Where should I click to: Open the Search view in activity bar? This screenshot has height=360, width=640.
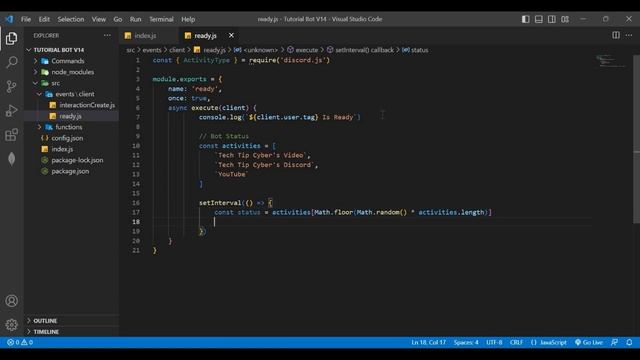point(11,62)
